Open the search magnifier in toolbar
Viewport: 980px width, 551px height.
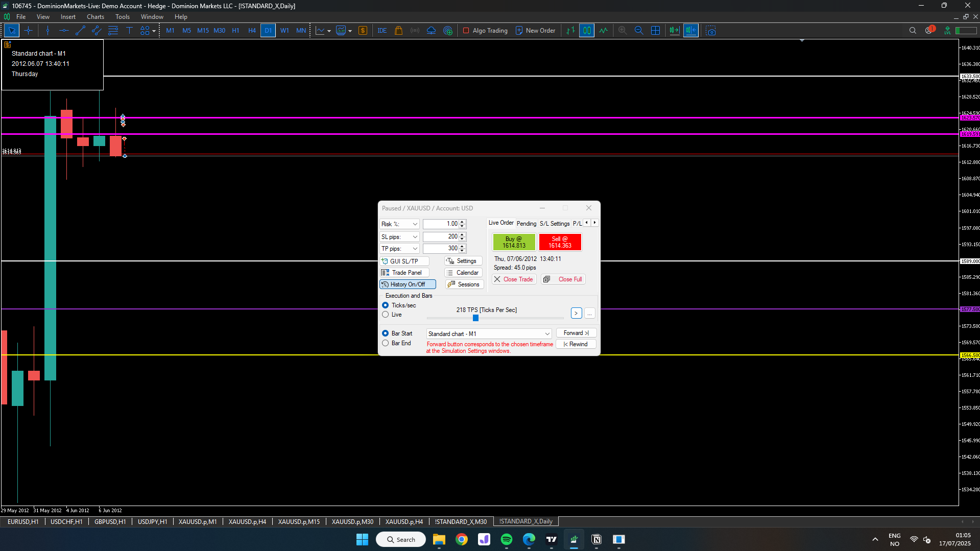point(913,31)
